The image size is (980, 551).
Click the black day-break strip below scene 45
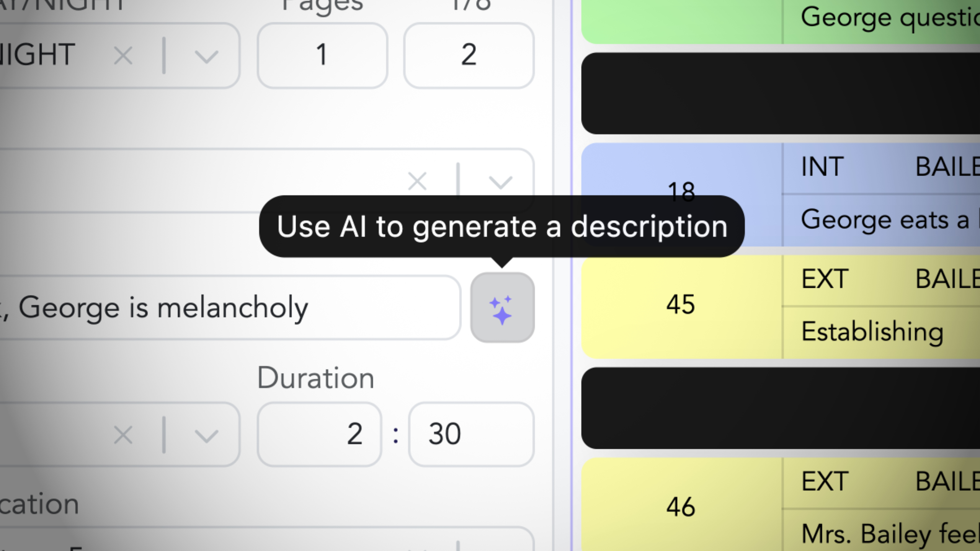click(781, 408)
